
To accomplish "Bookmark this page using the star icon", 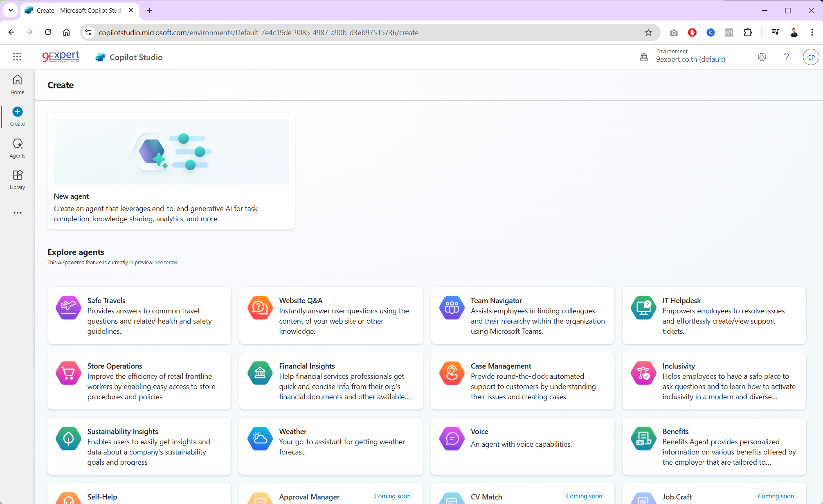I will point(648,32).
